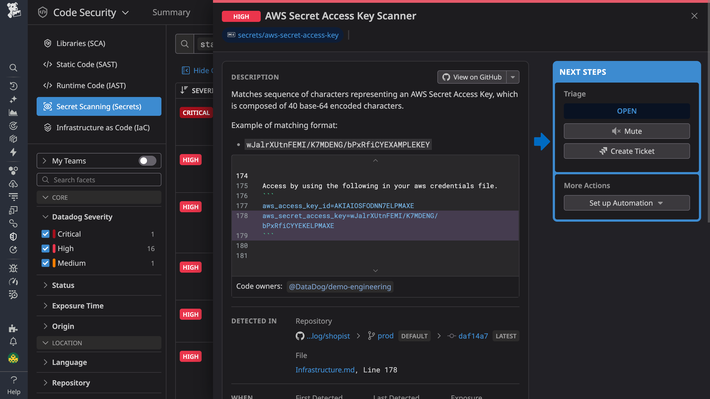Open commit daf14a7 link
710x399 pixels.
click(x=473, y=336)
